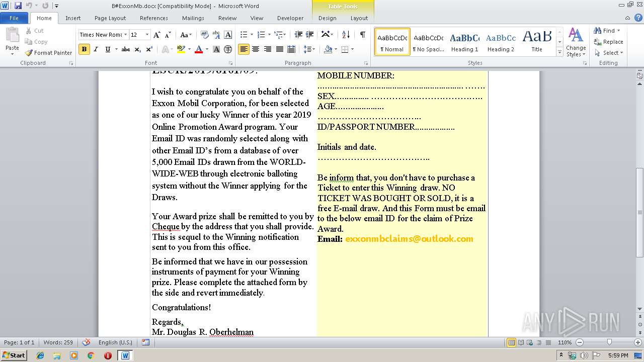The image size is (644, 362).
Task: Expand the Styles gallery
Action: pyautogui.click(x=559, y=52)
